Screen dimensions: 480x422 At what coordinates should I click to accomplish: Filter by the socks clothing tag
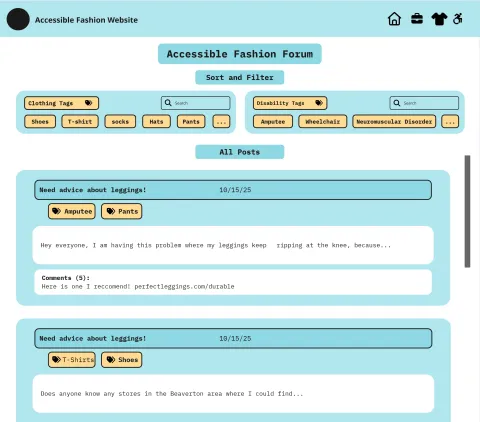120,122
